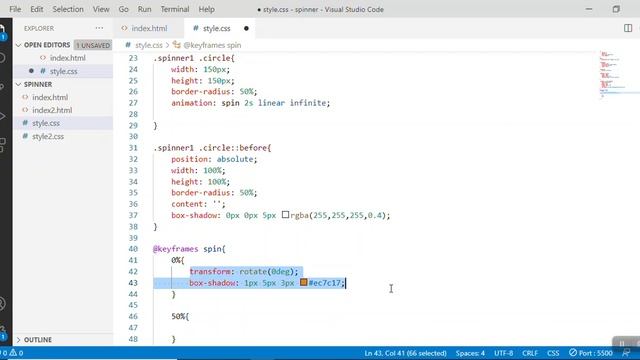Click the CRLF end-of-line status item
This screenshot has height=360, width=640.
pos(530,353)
